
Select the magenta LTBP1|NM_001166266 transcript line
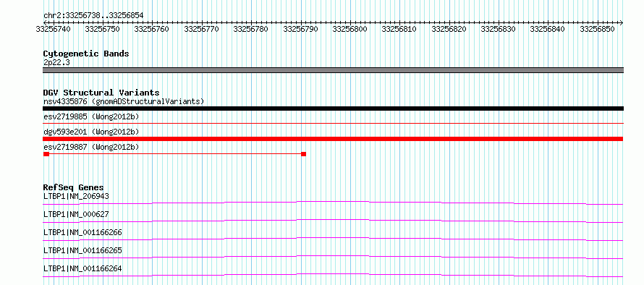click(x=333, y=239)
